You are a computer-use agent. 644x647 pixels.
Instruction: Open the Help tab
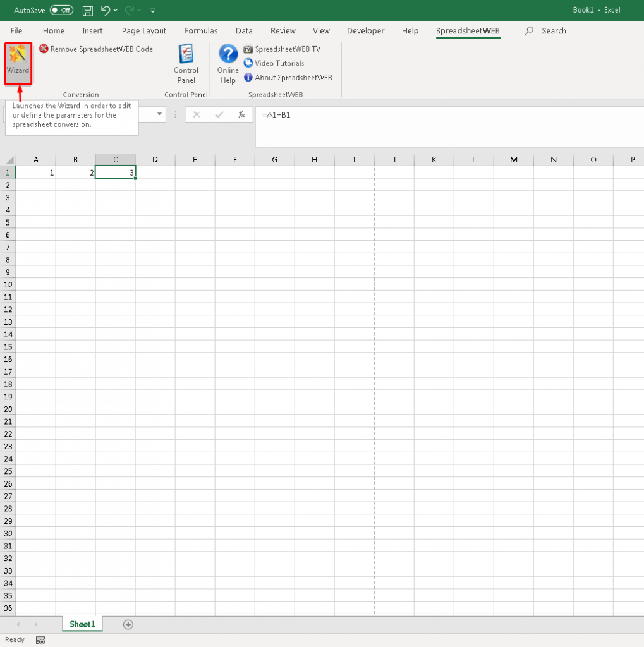[x=410, y=31]
